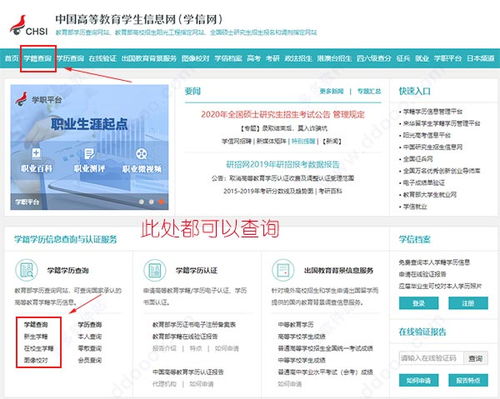
Task: Click the 在校生学籍 link
Action: pos(39,348)
